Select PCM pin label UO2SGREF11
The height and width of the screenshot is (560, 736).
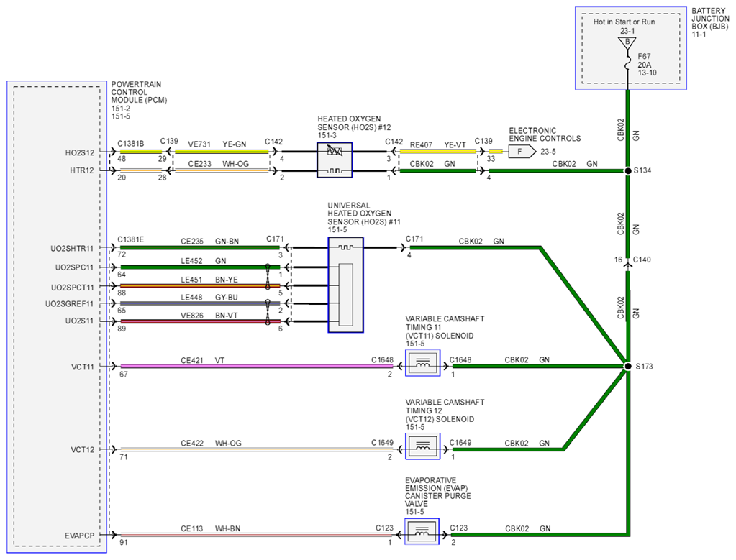(70, 304)
